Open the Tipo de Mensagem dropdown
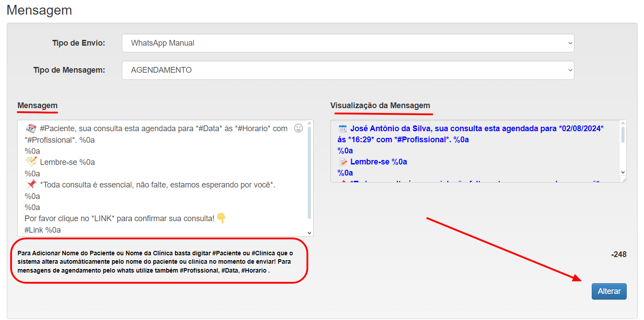 [x=348, y=70]
